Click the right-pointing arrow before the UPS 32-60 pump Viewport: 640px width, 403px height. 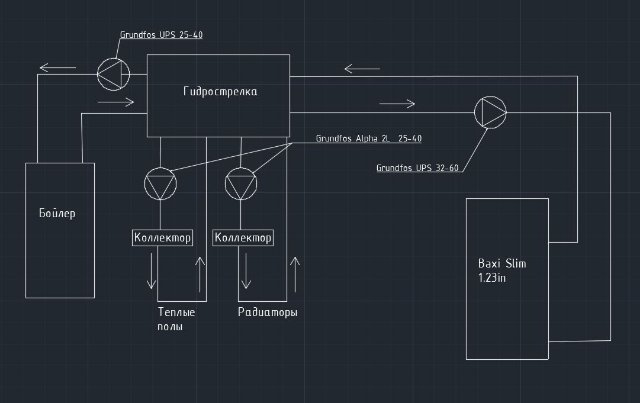[398, 101]
